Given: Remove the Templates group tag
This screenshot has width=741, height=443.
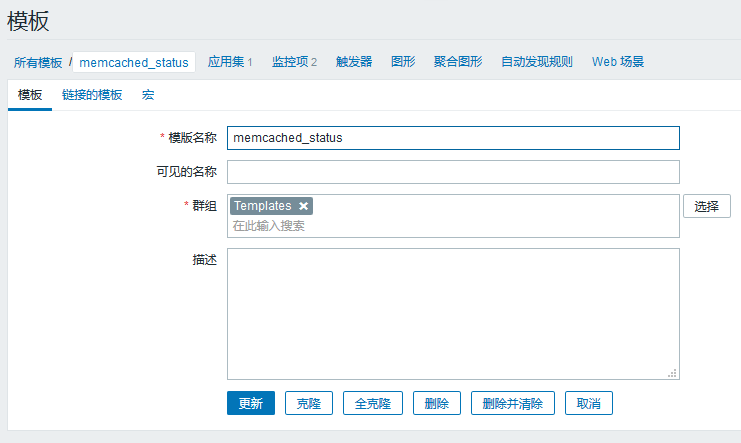Looking at the screenshot, I should click(x=303, y=206).
